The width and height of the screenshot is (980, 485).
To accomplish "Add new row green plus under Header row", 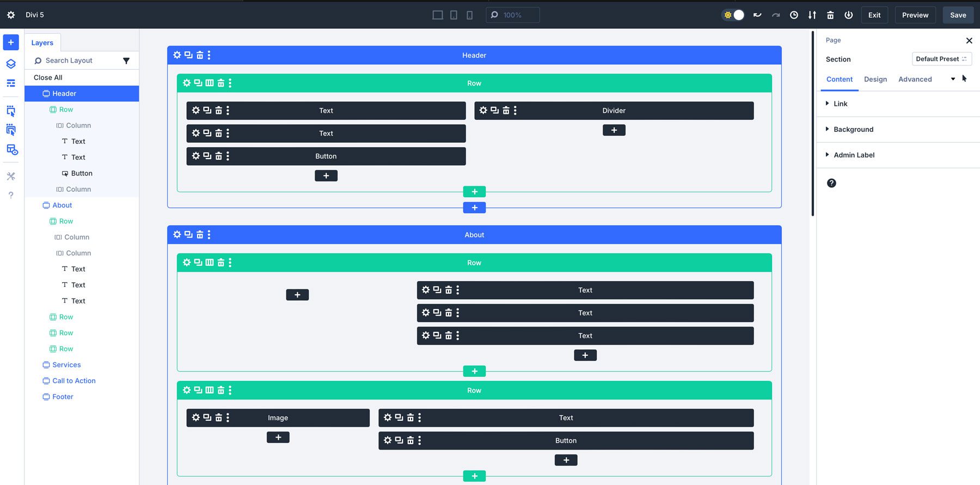I will 474,192.
